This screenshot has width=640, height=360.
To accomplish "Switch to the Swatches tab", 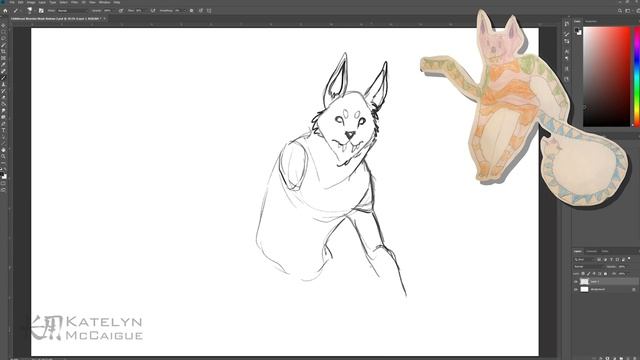I will pyautogui.click(x=591, y=21).
